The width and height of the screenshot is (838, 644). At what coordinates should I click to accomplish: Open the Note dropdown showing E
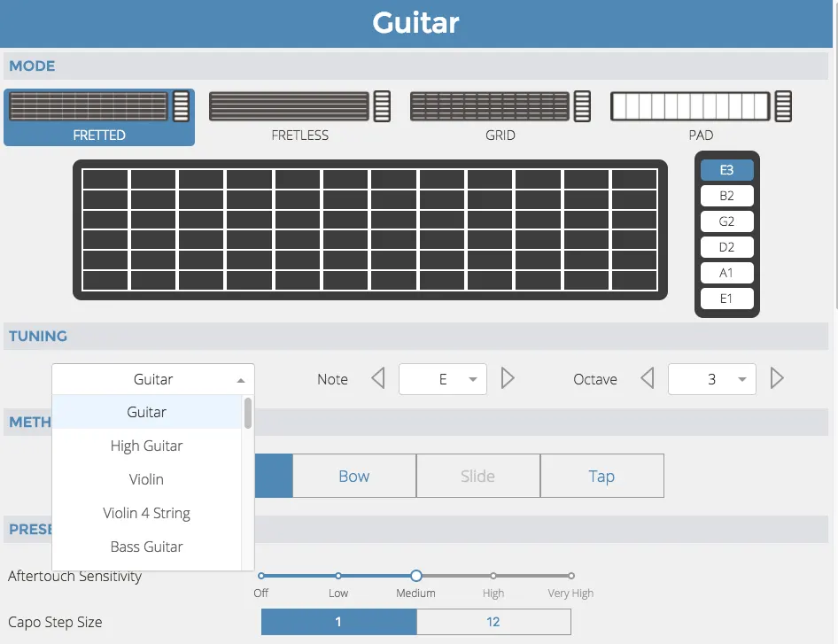pos(443,379)
